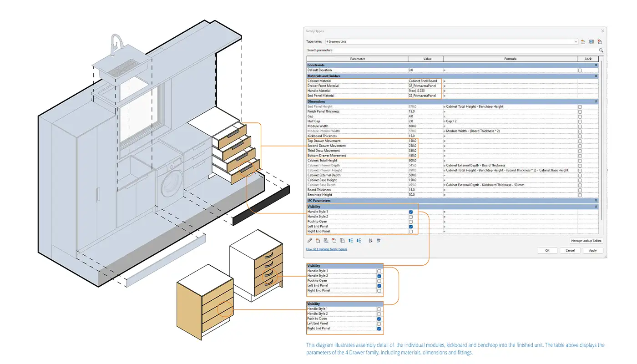Click the search magnifier icon

pos(601,51)
